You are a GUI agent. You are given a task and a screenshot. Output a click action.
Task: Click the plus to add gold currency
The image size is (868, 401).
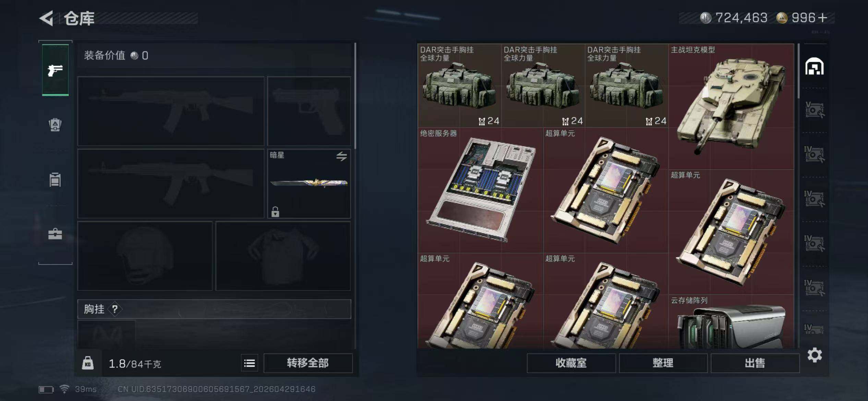click(x=822, y=18)
